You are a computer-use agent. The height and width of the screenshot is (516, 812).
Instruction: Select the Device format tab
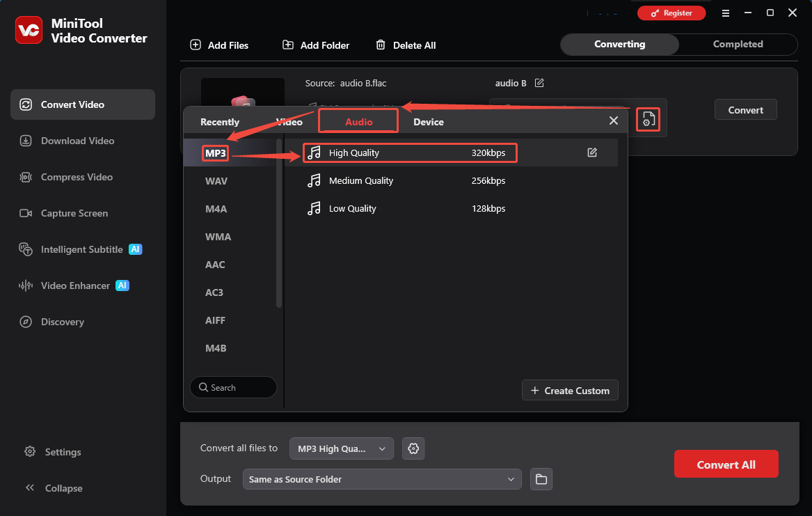click(x=429, y=122)
